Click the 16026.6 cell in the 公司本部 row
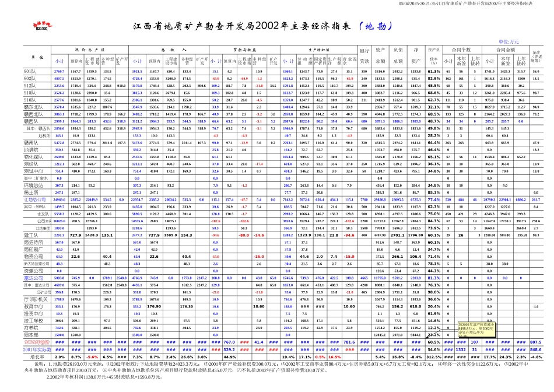Image resolution: width=554 pixels, height=392 pixels. [x=59, y=221]
